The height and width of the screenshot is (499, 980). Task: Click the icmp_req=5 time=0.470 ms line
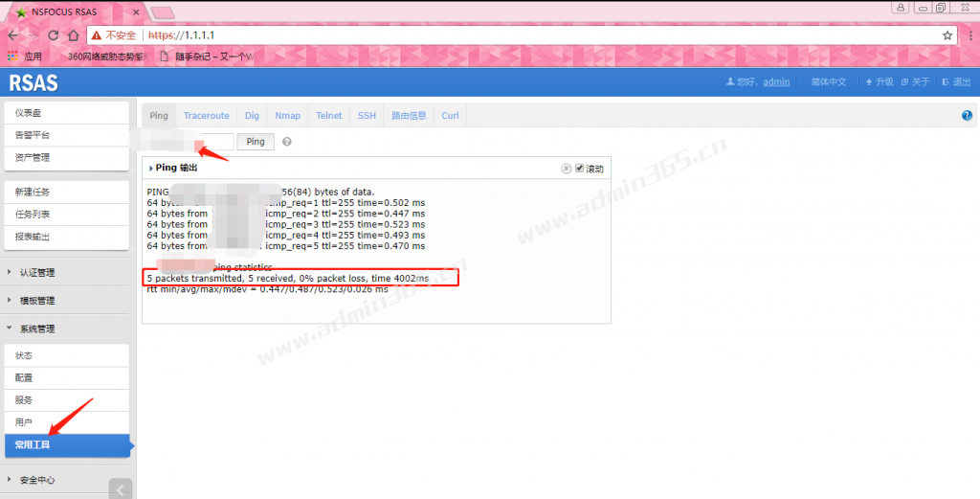285,246
